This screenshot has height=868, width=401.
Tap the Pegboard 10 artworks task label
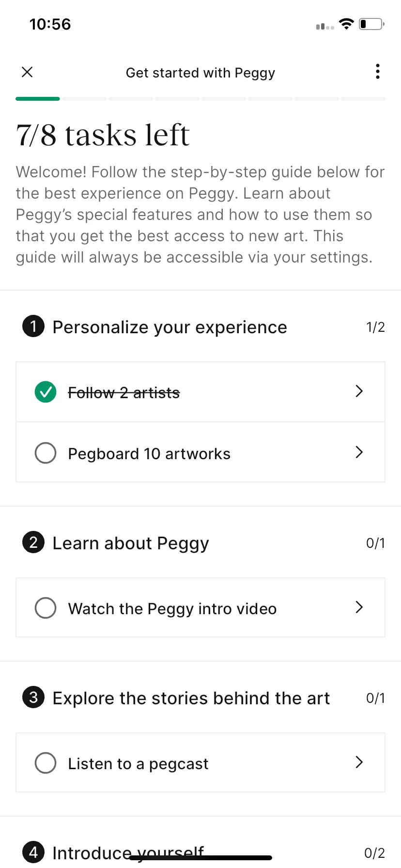(x=149, y=454)
